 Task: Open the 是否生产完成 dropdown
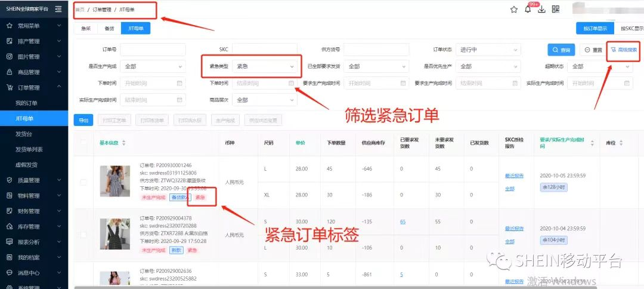point(153,66)
